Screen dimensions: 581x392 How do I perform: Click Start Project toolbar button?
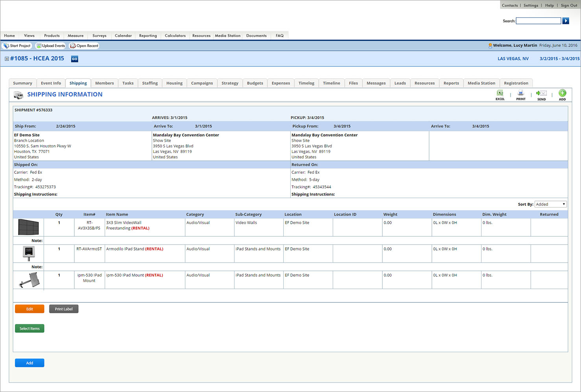pos(17,46)
